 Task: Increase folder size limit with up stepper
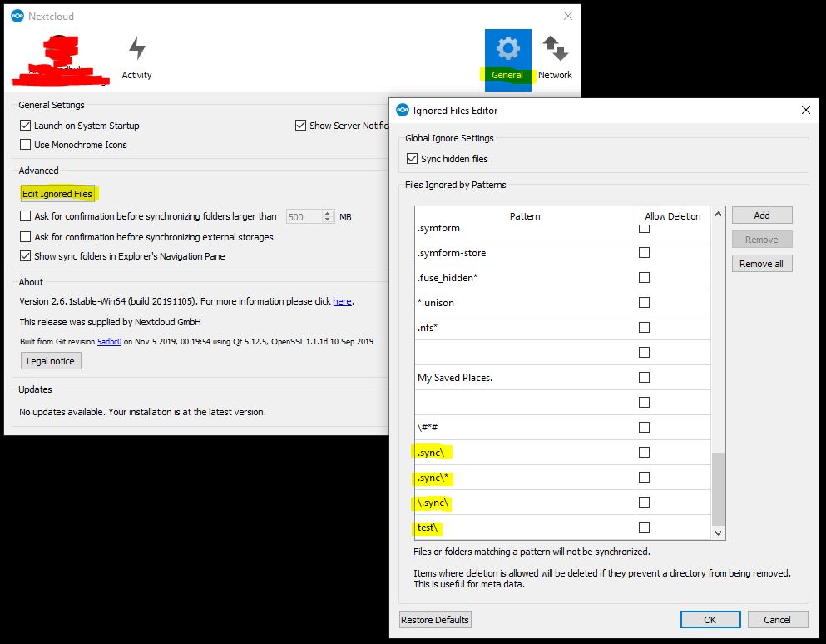click(x=327, y=214)
